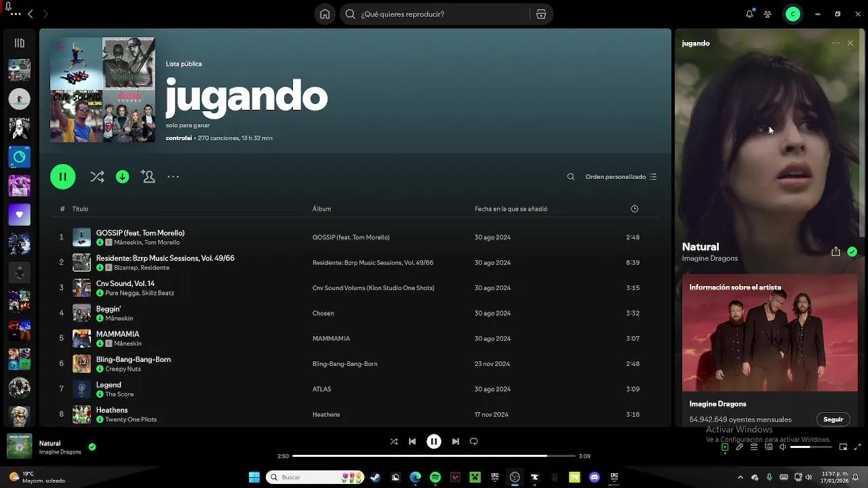Click the Natural now-playing cover thumbnail
Screen dimensions: 868x488
19,446
